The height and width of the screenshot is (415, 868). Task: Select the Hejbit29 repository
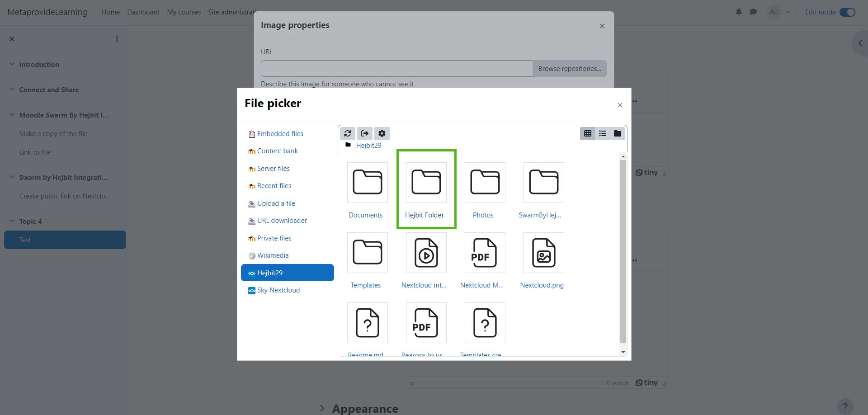pos(288,273)
